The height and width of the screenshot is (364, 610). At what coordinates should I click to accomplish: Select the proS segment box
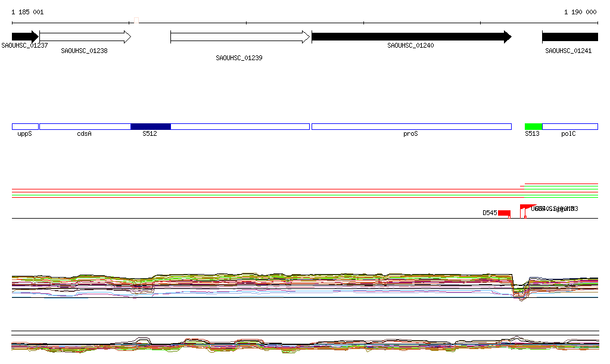(x=411, y=126)
